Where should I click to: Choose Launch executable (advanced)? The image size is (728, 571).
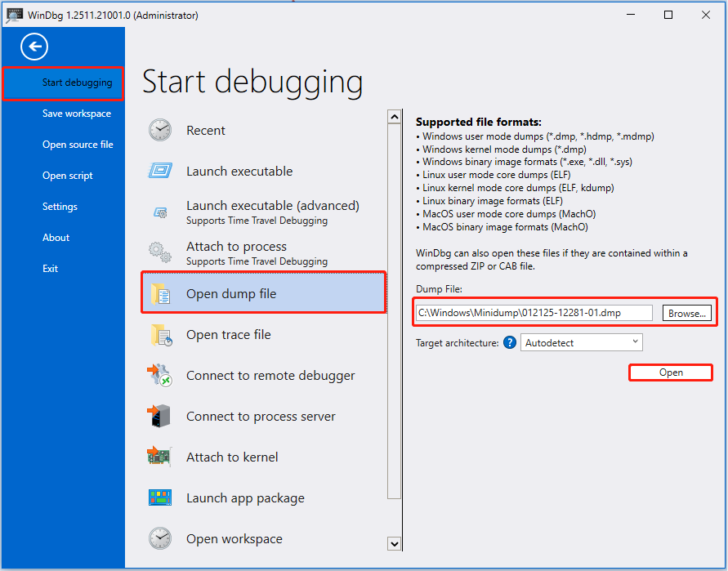click(273, 205)
